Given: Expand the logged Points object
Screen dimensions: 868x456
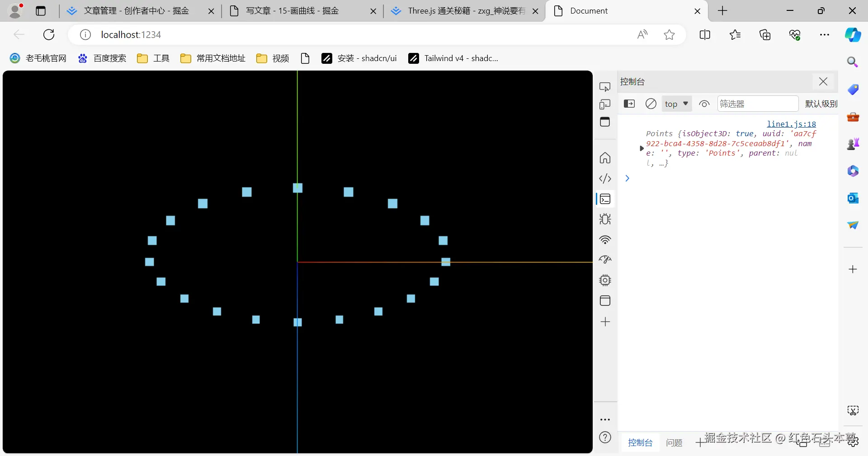Looking at the screenshot, I should point(642,148).
